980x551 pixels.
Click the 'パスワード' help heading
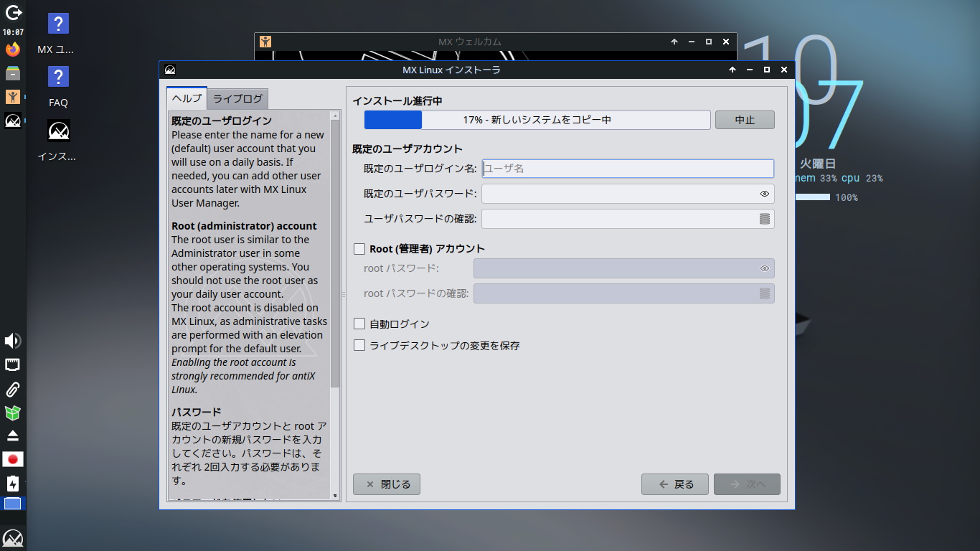[x=196, y=412]
